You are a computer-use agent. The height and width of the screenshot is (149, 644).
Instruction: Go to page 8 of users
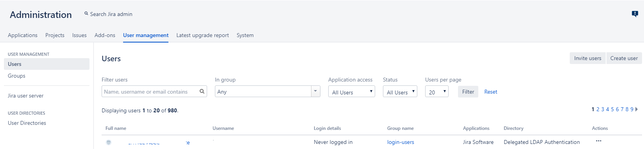click(x=627, y=110)
